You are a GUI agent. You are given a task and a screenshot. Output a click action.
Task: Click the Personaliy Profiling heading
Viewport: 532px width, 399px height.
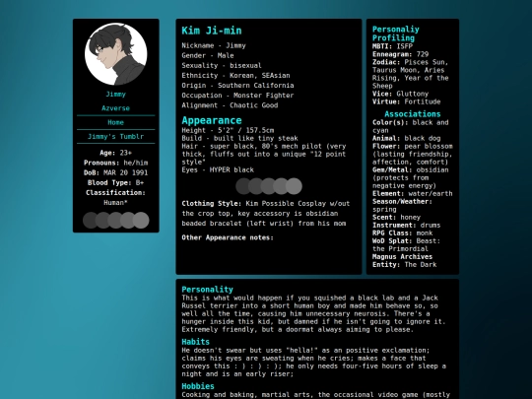396,33
